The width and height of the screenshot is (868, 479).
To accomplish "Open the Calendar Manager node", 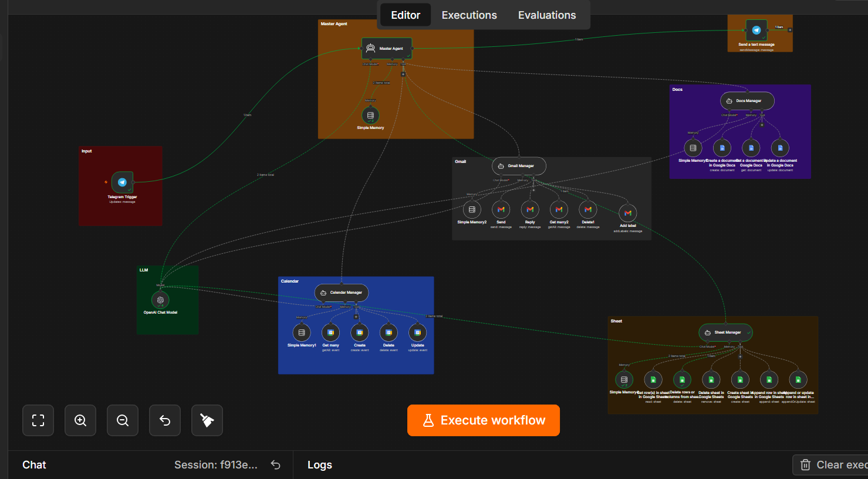I will click(342, 293).
